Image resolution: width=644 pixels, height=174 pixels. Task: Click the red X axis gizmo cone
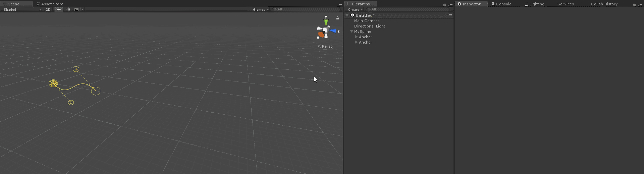point(321,35)
